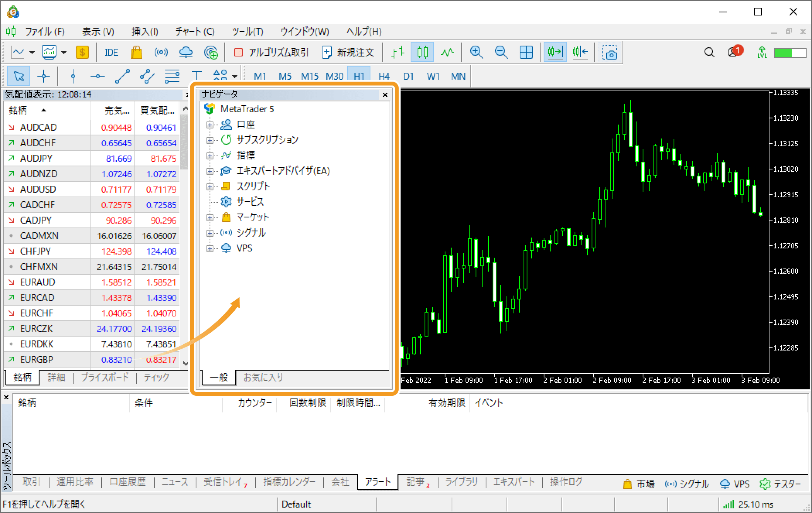Zoom in on the chart
This screenshot has height=513, width=812.
(476, 52)
